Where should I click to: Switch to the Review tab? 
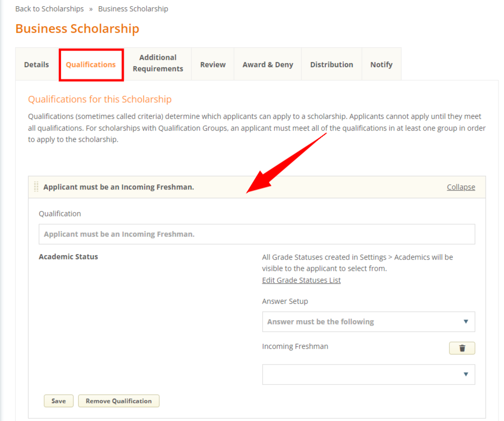pos(212,64)
